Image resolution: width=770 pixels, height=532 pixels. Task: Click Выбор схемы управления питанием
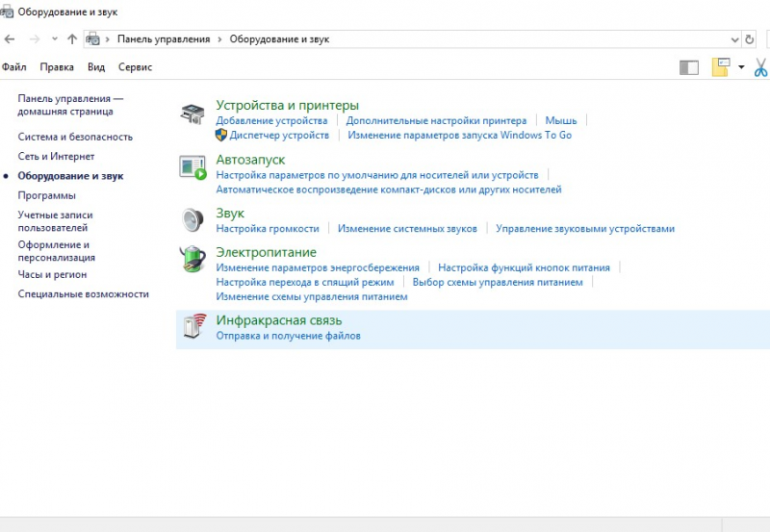pyautogui.click(x=498, y=282)
